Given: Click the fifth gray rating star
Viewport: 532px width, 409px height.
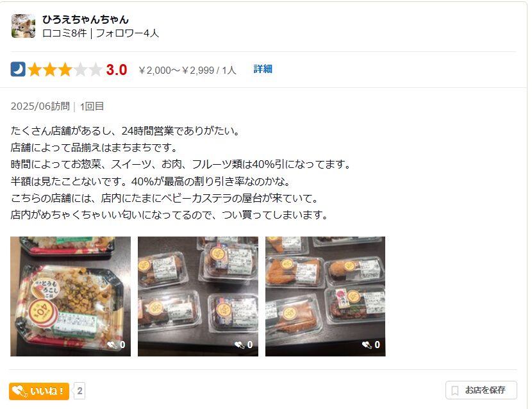Looking at the screenshot, I should coord(96,69).
